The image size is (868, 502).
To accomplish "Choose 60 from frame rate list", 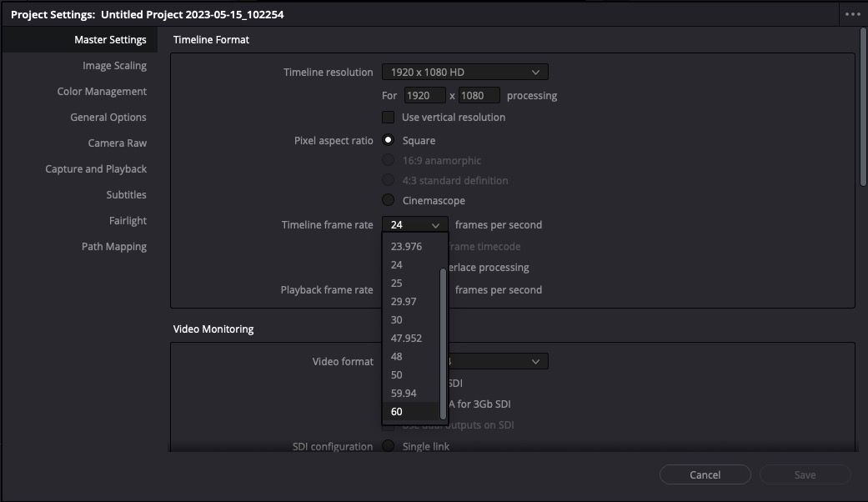I will [x=397, y=411].
